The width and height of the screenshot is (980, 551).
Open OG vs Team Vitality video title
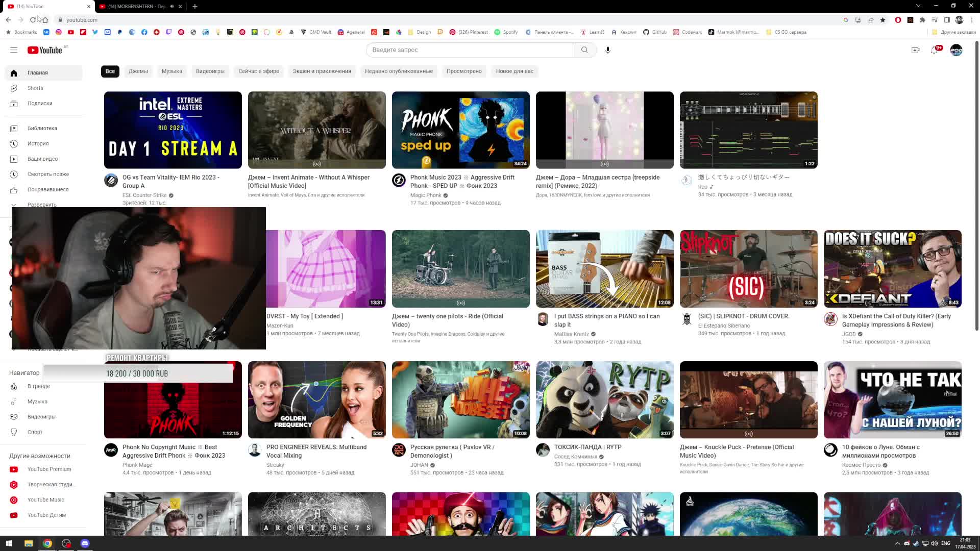[171, 182]
